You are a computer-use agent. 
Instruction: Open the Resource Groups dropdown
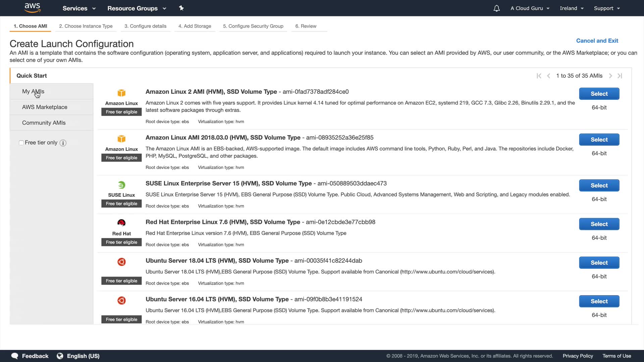(x=137, y=8)
